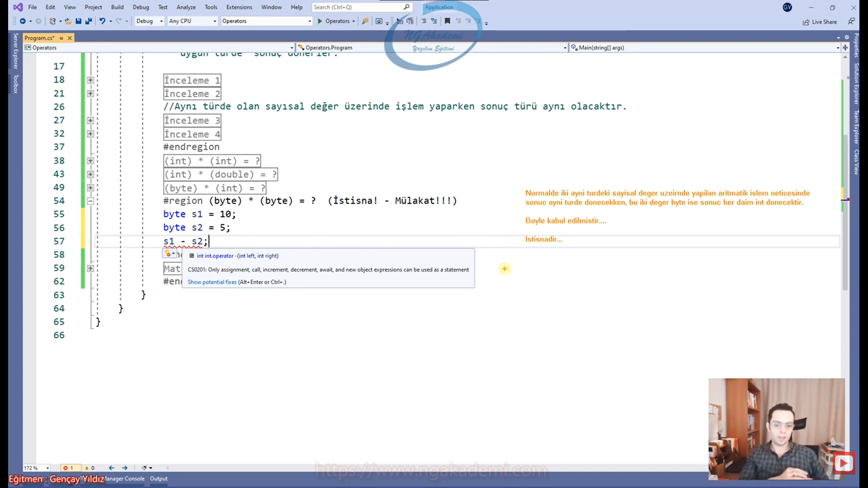This screenshot has width=868, height=488.
Task: Click the Redo toolbar icon
Action: click(x=119, y=21)
